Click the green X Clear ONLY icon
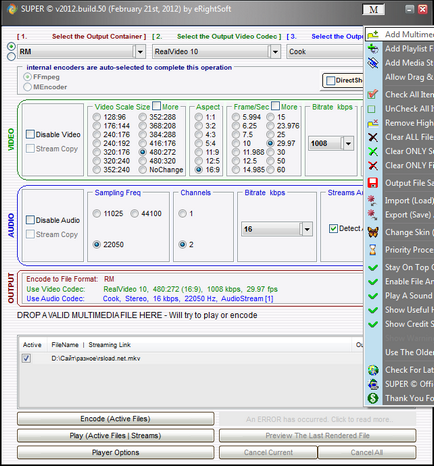The image size is (434, 466). 373,151
